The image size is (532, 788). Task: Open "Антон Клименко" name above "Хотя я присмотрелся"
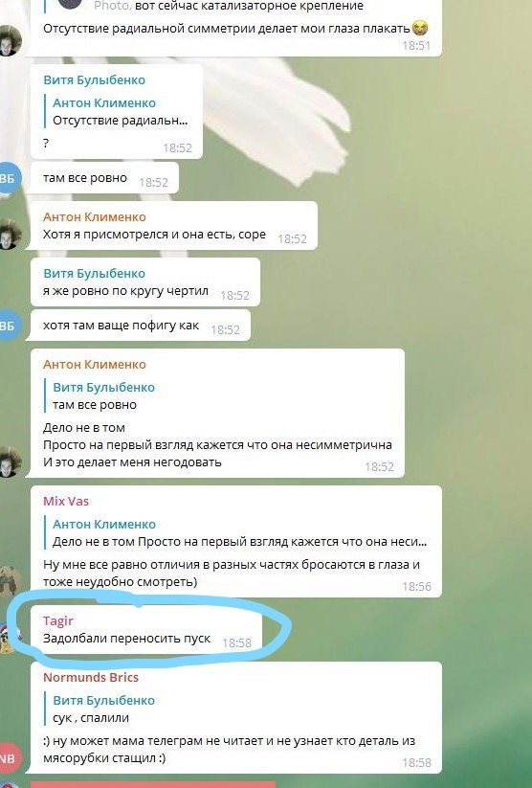pyautogui.click(x=95, y=216)
